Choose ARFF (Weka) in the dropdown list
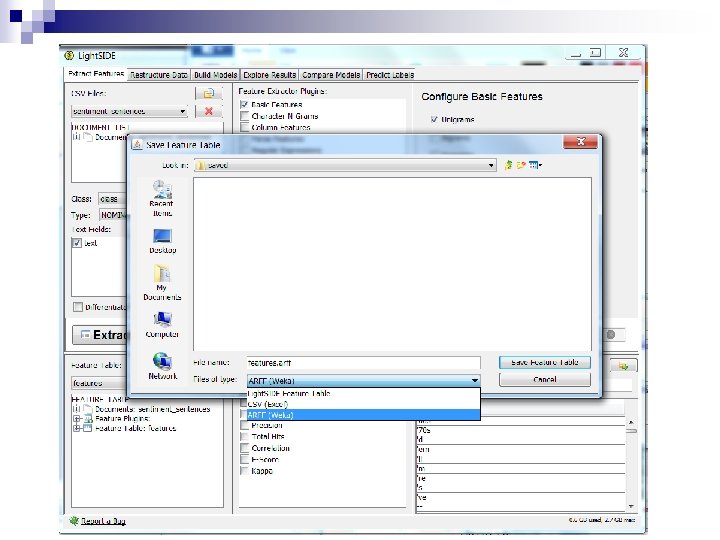Viewport: 720px width, 540px height. 363,415
